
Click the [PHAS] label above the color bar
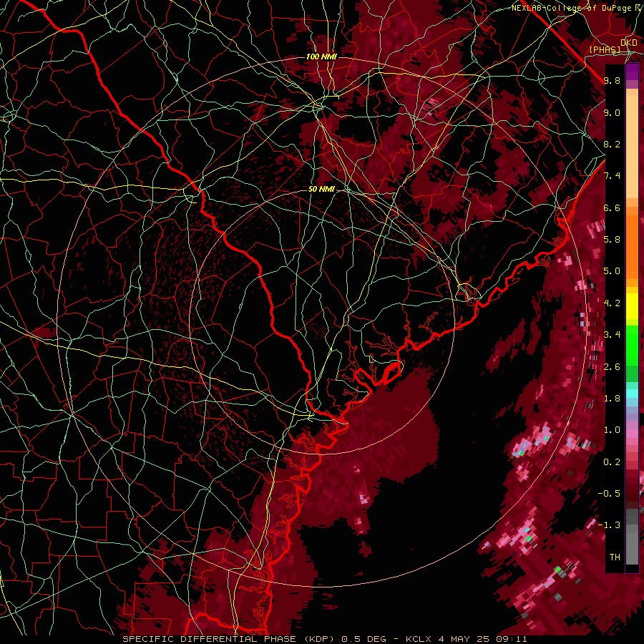(605, 49)
